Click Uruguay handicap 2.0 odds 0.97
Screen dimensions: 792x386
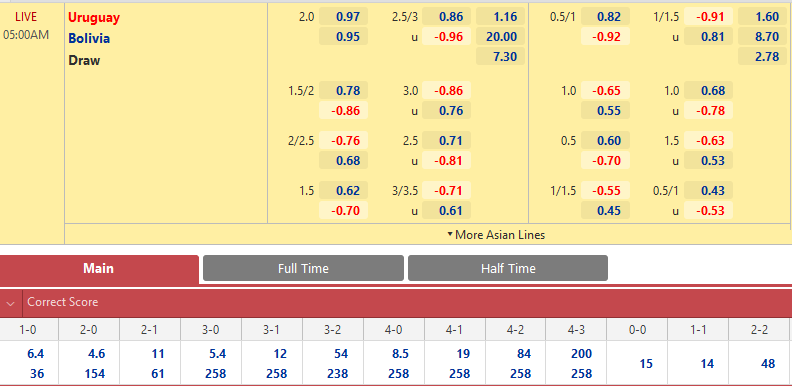[343, 17]
